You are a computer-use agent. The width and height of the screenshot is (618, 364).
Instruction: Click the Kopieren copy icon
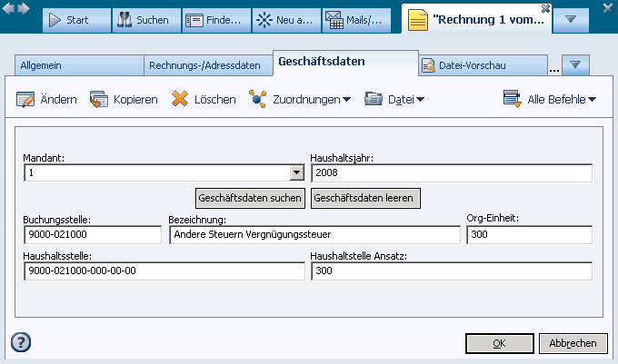pos(99,99)
